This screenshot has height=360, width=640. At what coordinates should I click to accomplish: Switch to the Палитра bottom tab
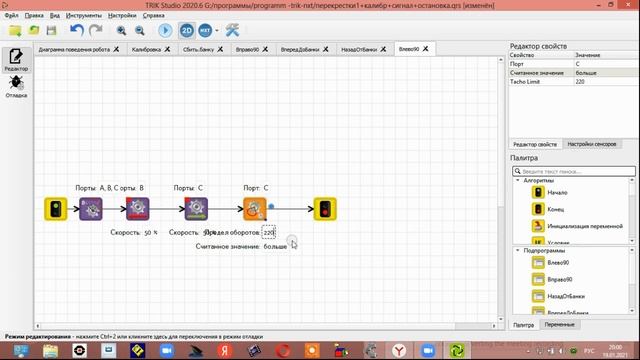click(x=524, y=325)
